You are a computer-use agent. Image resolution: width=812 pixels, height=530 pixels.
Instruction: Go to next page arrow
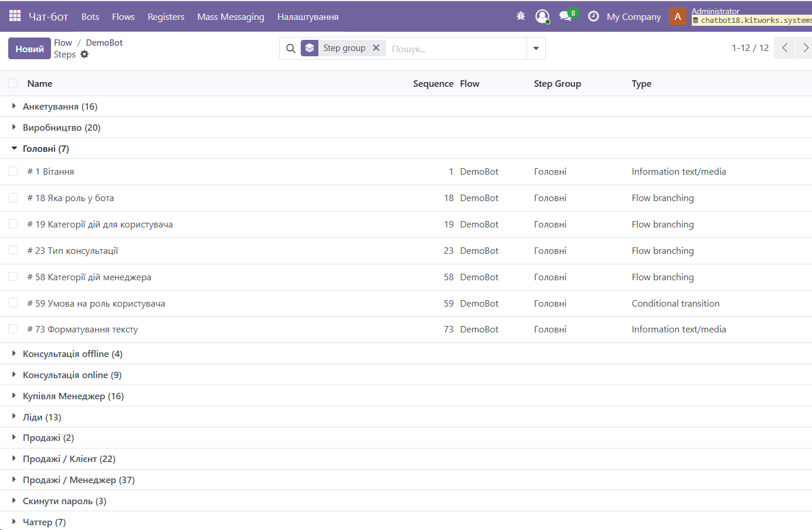(x=805, y=48)
